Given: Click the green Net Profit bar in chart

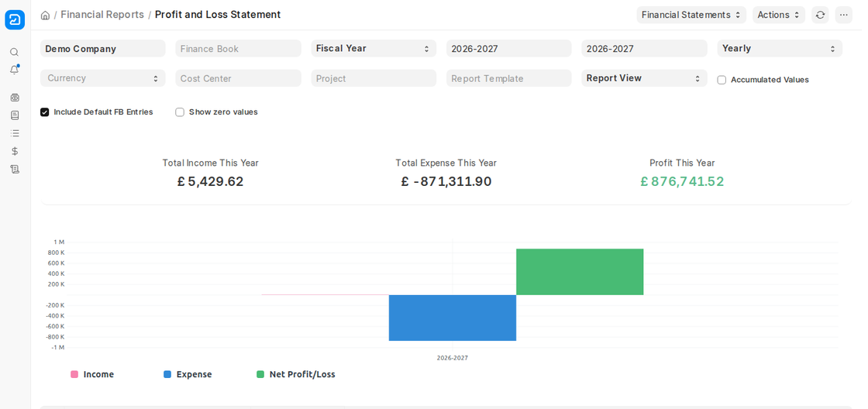Looking at the screenshot, I should pyautogui.click(x=580, y=272).
